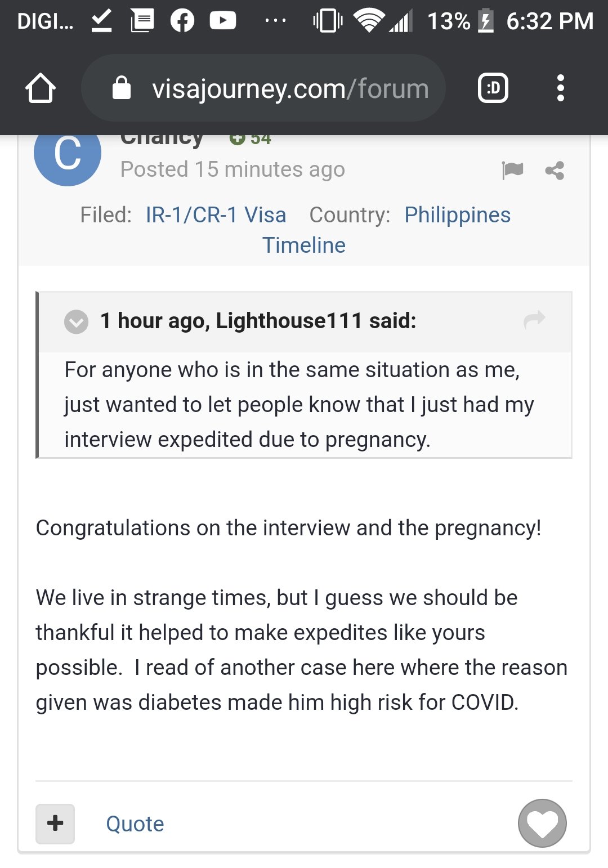Tap the lock icon in address bar
Screen dimensions: 608x868
coord(122,88)
